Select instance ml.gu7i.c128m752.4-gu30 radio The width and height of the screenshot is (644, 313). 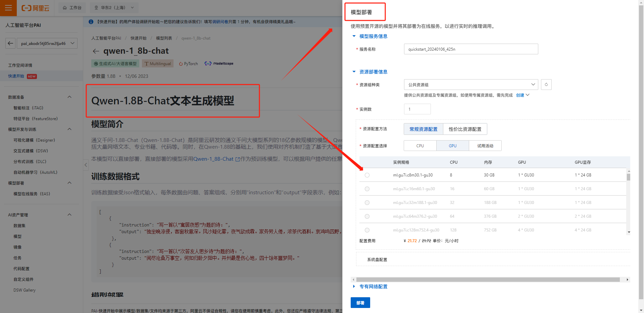pyautogui.click(x=367, y=230)
